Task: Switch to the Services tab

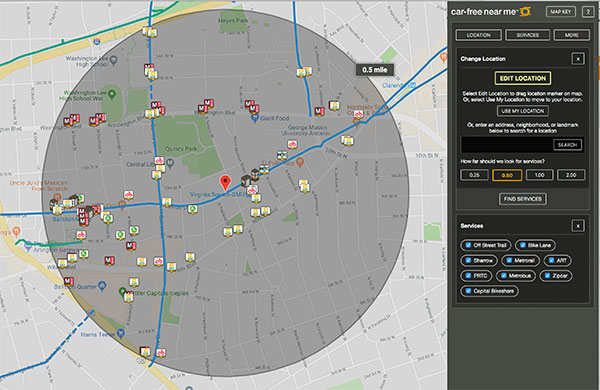Action: click(527, 35)
